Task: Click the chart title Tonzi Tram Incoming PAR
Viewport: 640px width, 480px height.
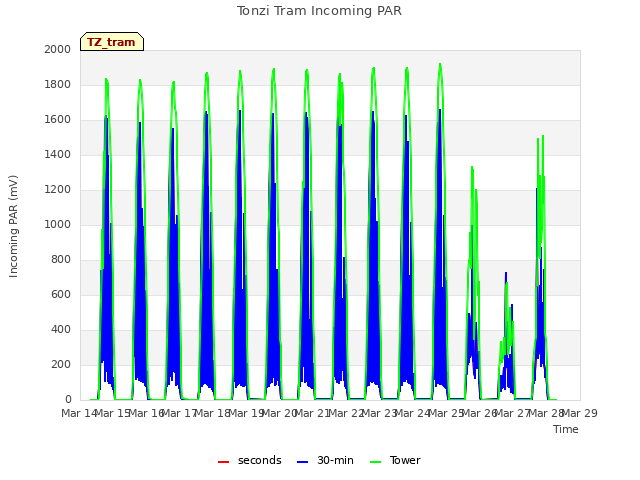Action: pyautogui.click(x=319, y=11)
